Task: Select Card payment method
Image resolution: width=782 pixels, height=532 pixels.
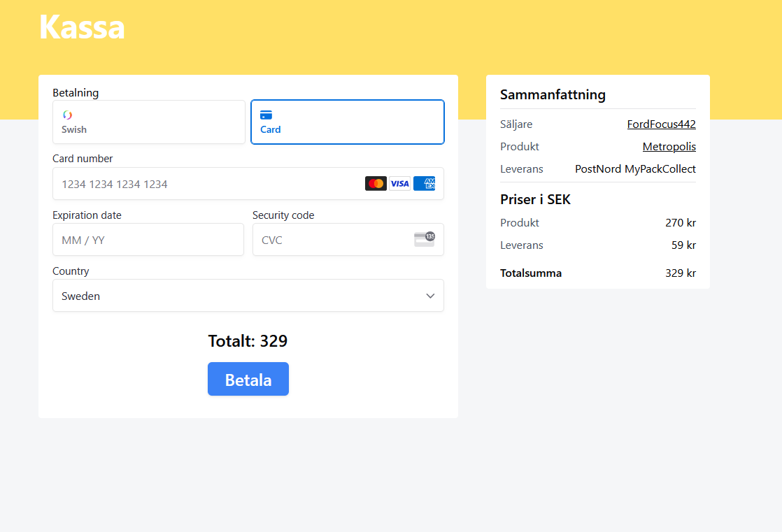Action: pyautogui.click(x=347, y=122)
